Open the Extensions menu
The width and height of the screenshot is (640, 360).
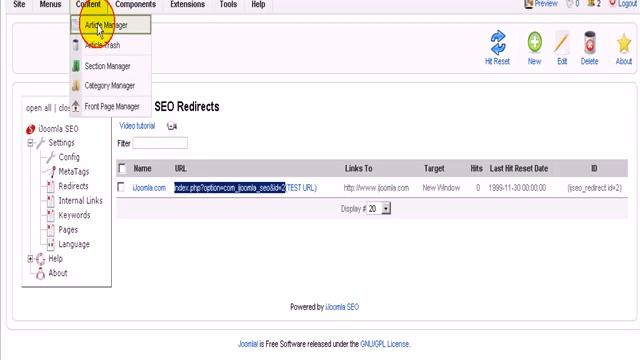point(188,4)
